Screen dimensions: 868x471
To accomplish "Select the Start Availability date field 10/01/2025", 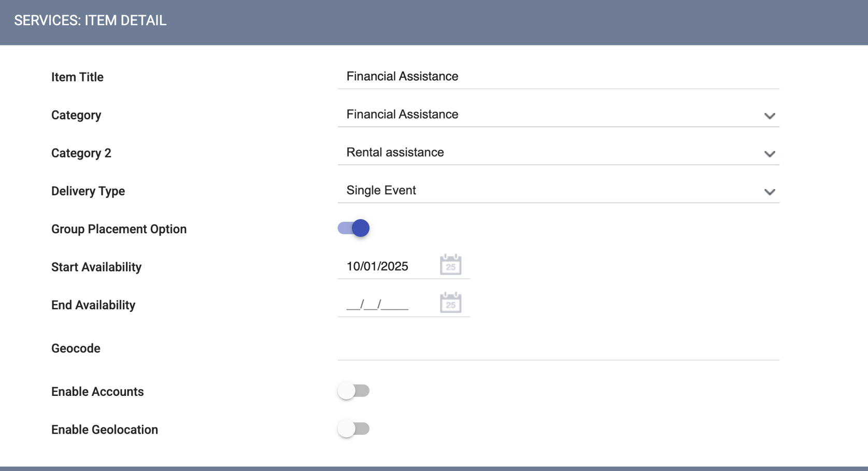I will [x=383, y=266].
